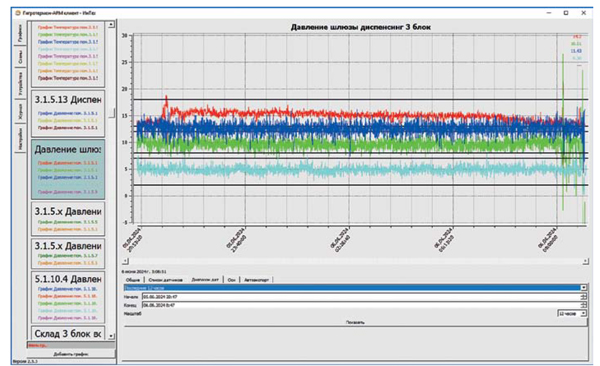Screen dimensions: 600x366
Task: Switch to the Список датчиков tab
Action: [165, 280]
